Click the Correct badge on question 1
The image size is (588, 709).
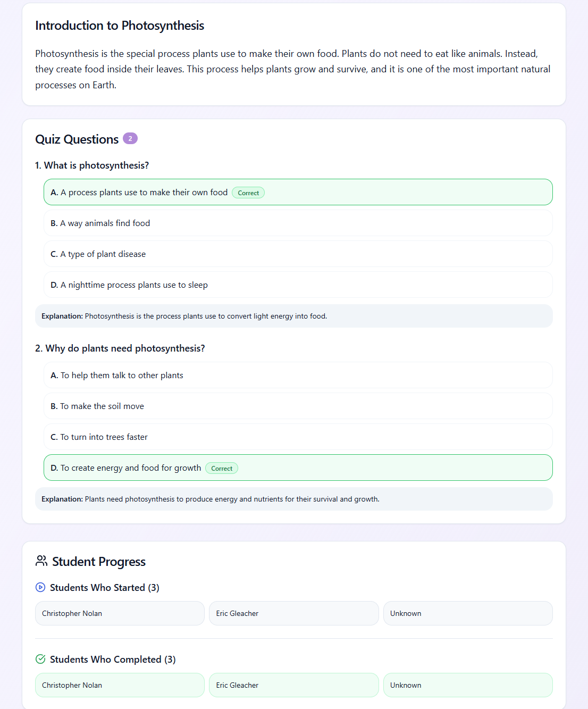pos(248,193)
